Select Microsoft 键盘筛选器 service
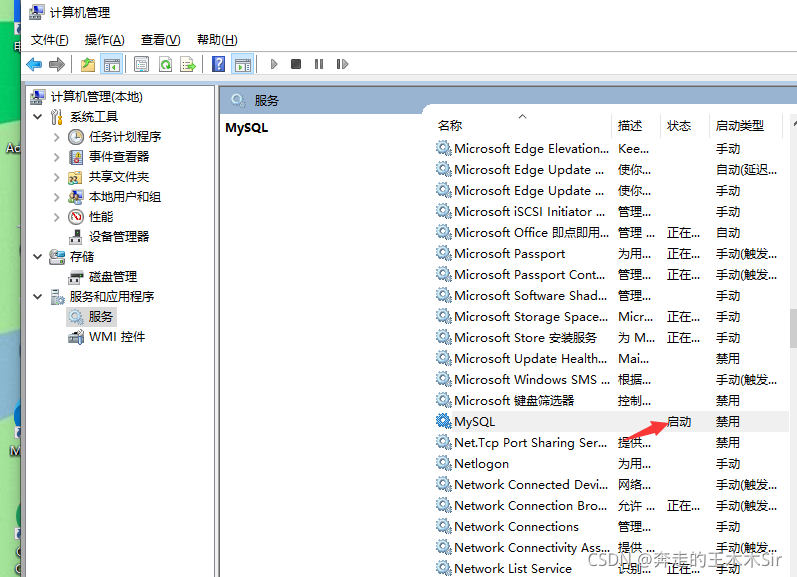 (611, 401)
